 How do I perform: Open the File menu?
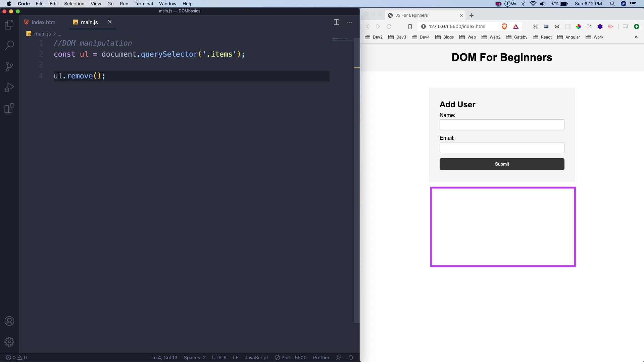tap(40, 4)
